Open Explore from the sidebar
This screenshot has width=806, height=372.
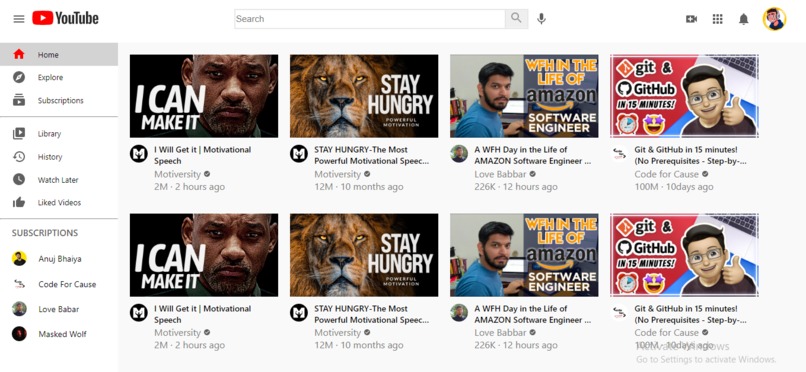click(x=59, y=78)
